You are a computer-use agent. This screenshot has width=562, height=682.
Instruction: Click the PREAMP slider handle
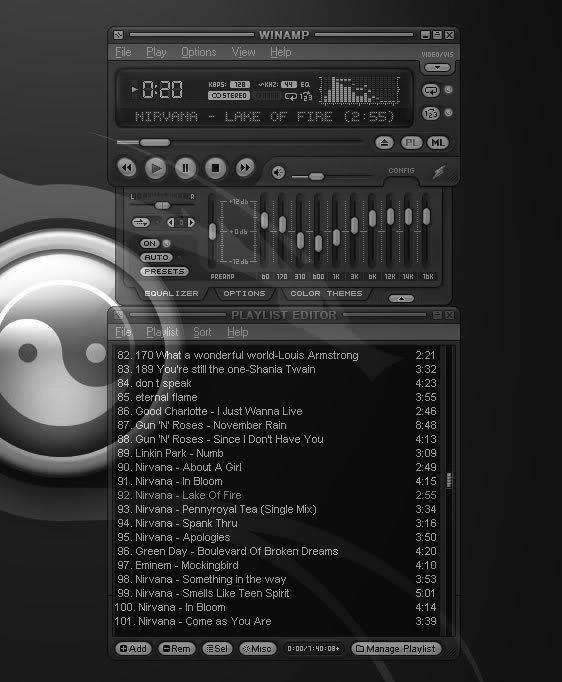(x=212, y=231)
